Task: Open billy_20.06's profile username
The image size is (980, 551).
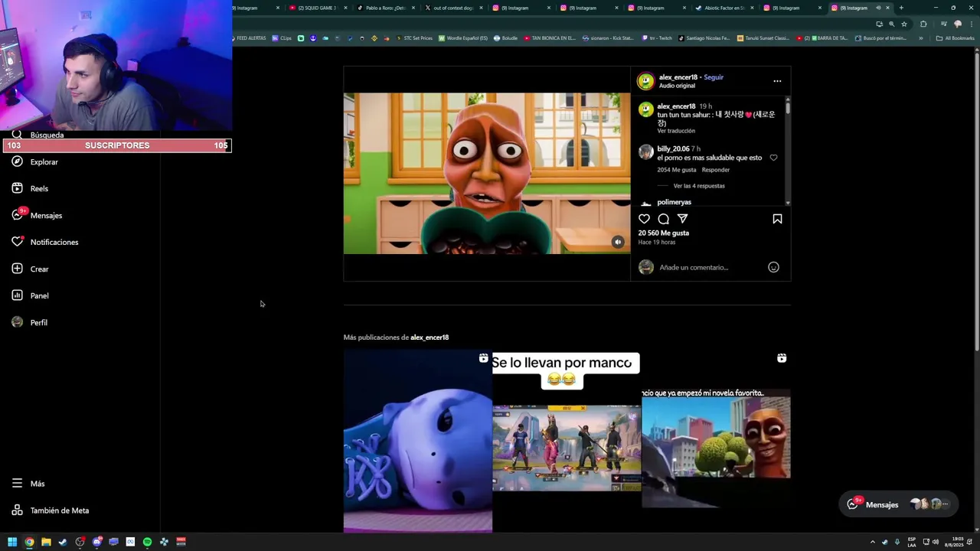Action: point(673,148)
